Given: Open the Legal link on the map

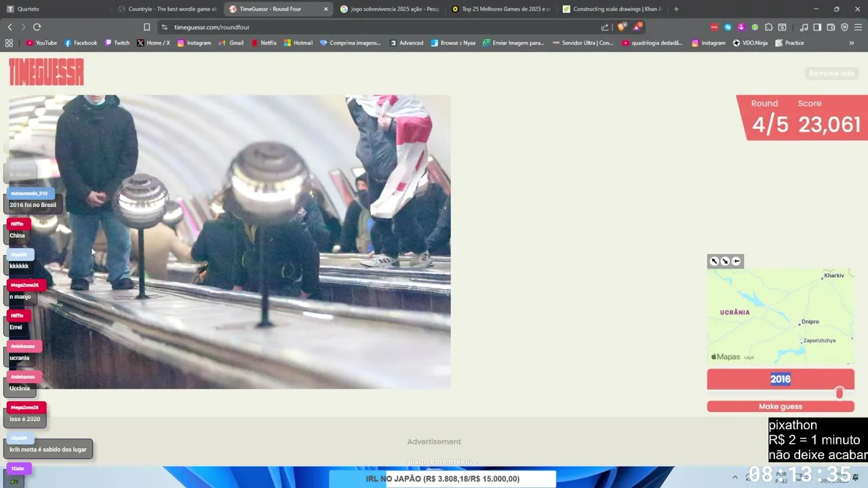Looking at the screenshot, I should (749, 357).
